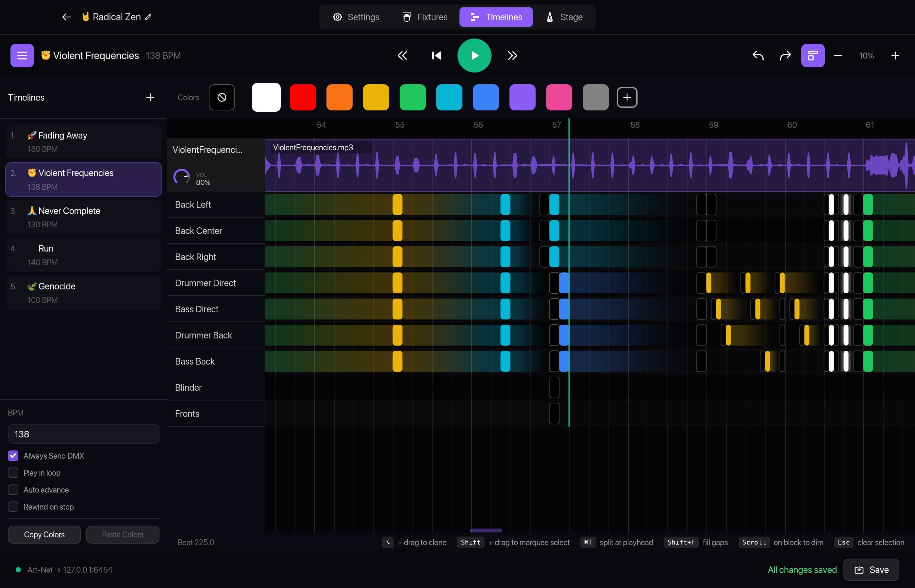The width and height of the screenshot is (915, 588).
Task: Click the Save button
Action: pyautogui.click(x=871, y=570)
